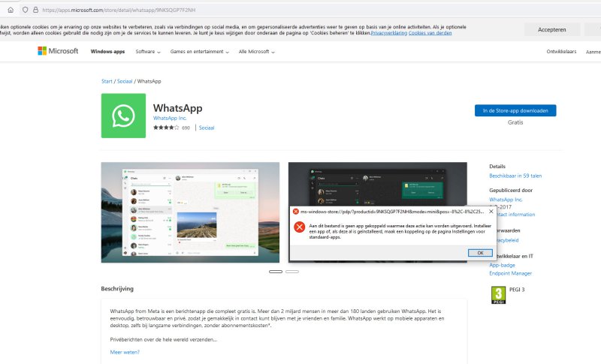Click In de Store-app downloaden button
601x364 pixels.
(515, 110)
